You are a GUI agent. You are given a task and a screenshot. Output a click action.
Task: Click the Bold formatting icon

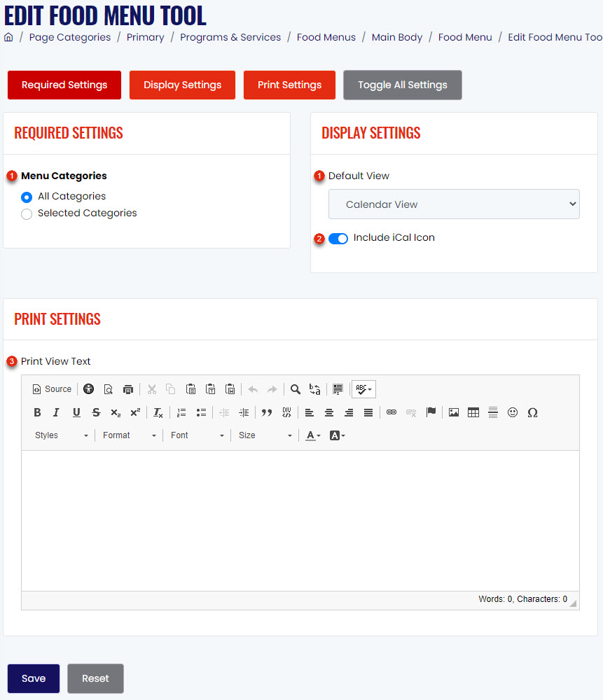coord(38,412)
